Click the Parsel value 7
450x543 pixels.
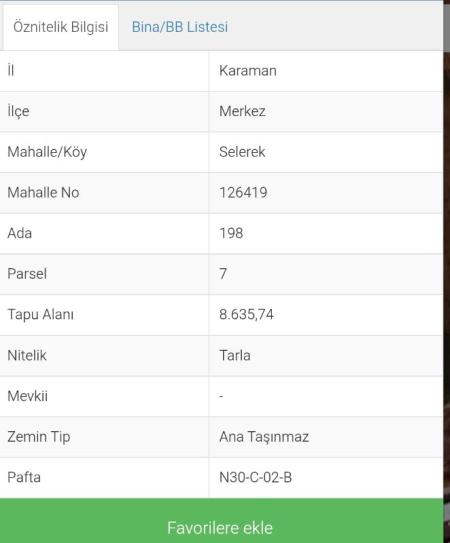point(223,274)
